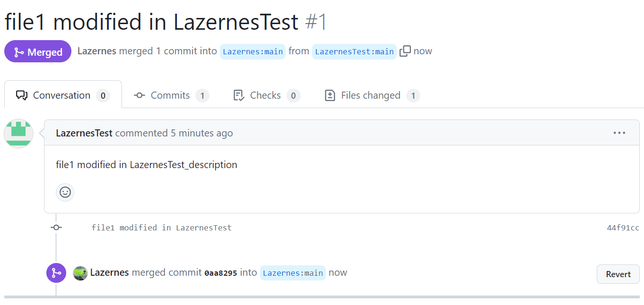Open the Checks tab

(x=267, y=95)
